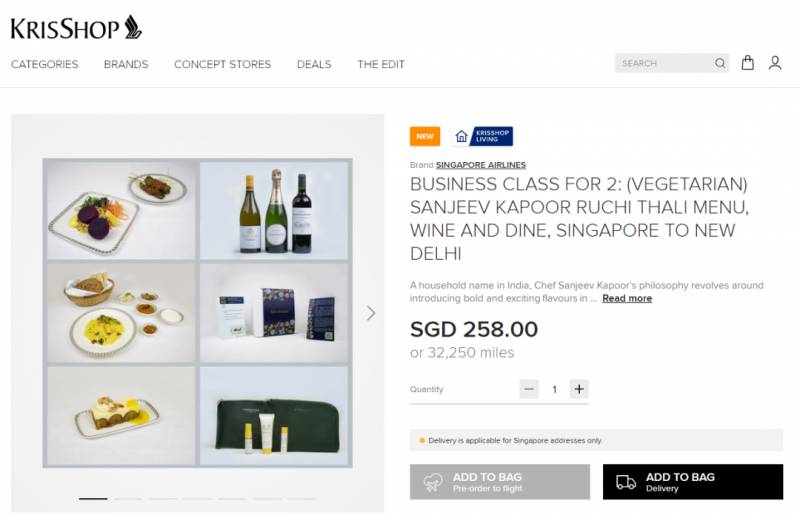Click the Singapore Airlines brand link
The height and width of the screenshot is (515, 800).
(481, 165)
